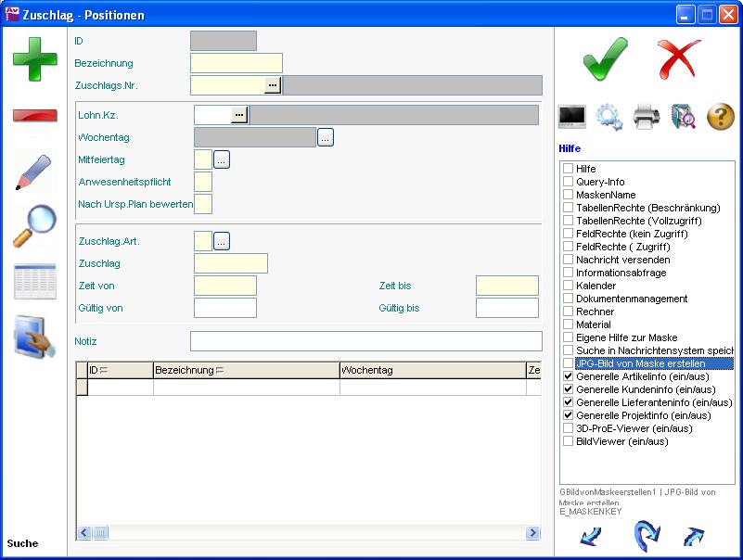Select the pencil edit icon

34,172
